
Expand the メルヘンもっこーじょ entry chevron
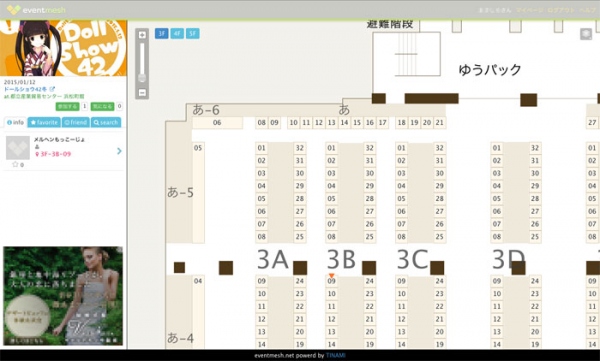point(119,151)
